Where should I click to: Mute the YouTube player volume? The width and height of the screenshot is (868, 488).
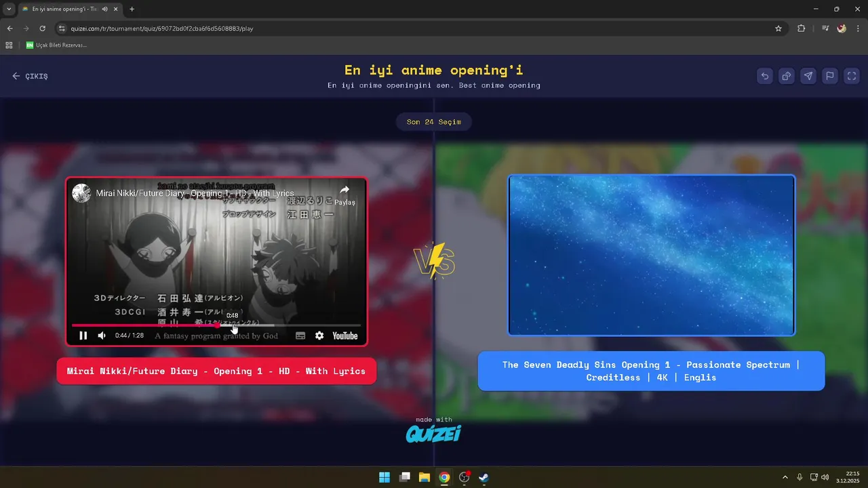tap(102, 335)
